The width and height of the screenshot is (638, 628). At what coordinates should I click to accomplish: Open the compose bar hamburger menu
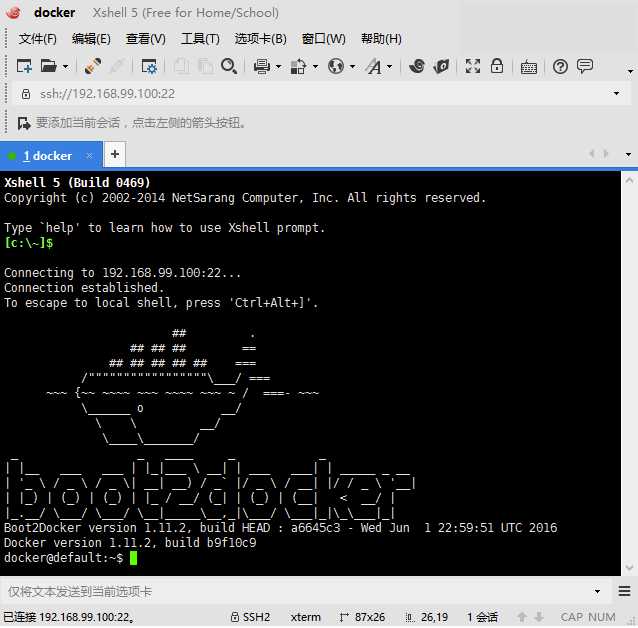pyautogui.click(x=624, y=591)
